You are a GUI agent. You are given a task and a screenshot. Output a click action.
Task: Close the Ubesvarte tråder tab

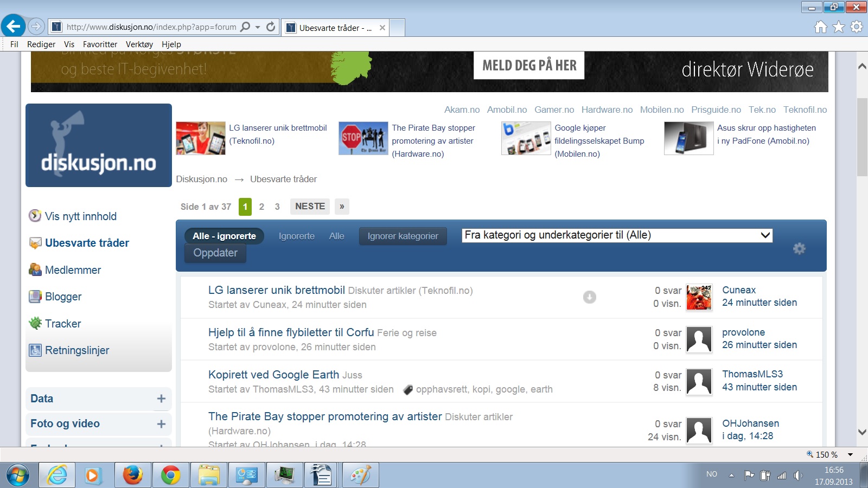pos(382,28)
